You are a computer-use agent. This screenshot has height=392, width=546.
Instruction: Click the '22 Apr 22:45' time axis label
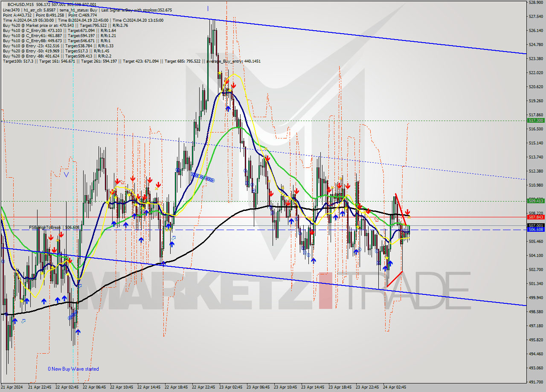pyautogui.click(x=204, y=387)
